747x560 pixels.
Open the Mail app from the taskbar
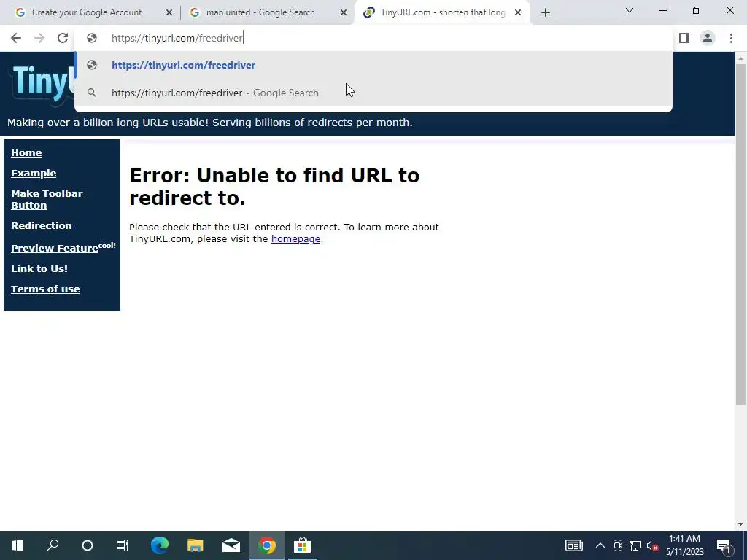coord(231,545)
